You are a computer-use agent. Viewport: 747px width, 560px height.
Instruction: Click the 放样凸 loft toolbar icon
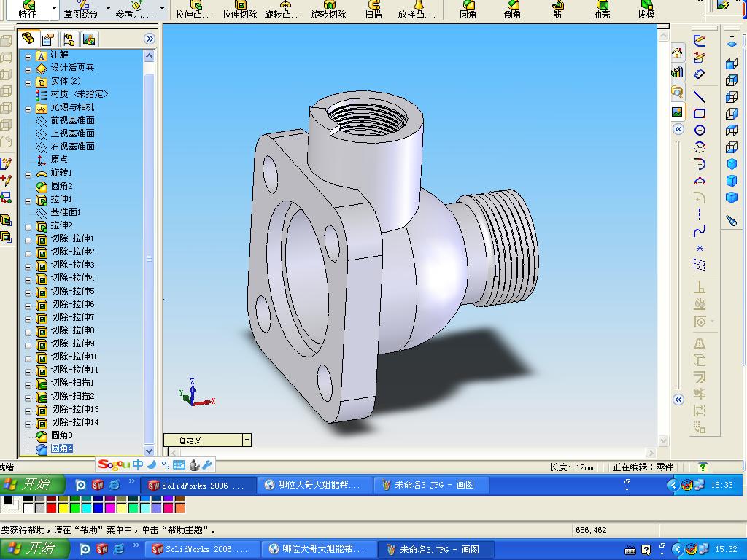[x=417, y=9]
